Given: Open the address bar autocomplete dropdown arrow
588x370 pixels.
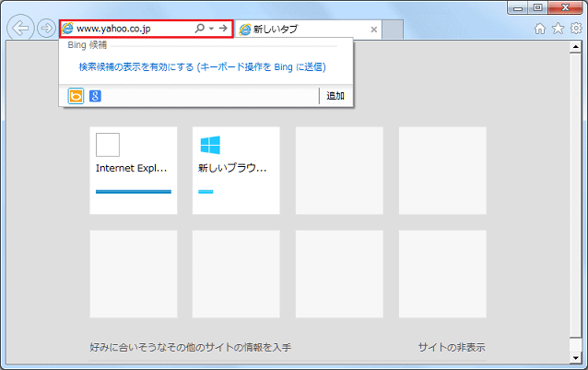Looking at the screenshot, I should click(x=211, y=29).
